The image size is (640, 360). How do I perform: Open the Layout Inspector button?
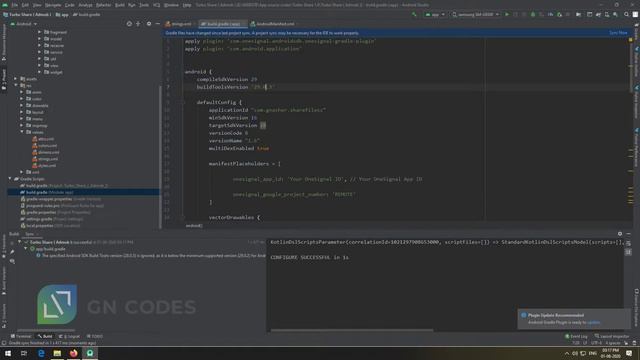(x=612, y=336)
